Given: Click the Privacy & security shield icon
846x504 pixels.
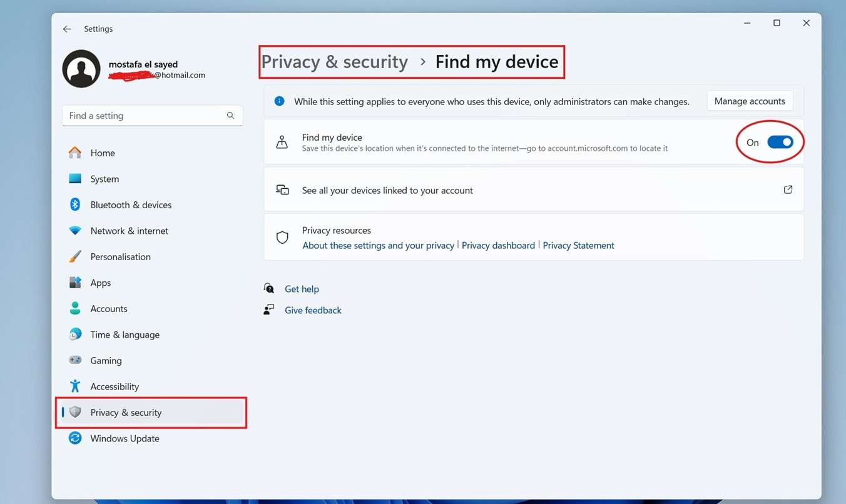Looking at the screenshot, I should 75,412.
